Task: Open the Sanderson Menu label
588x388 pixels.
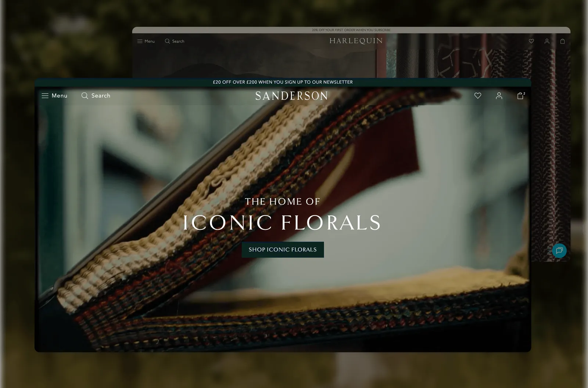Action: pyautogui.click(x=60, y=96)
